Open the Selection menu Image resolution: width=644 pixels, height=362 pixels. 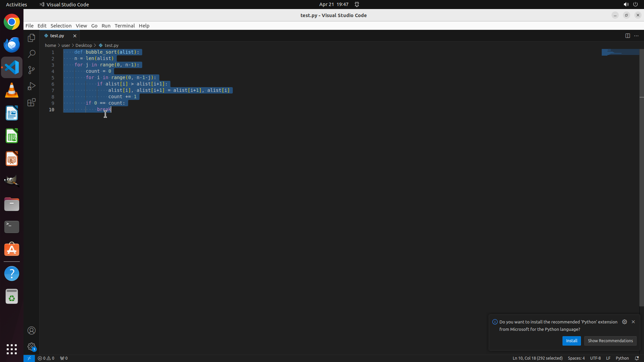[61, 26]
